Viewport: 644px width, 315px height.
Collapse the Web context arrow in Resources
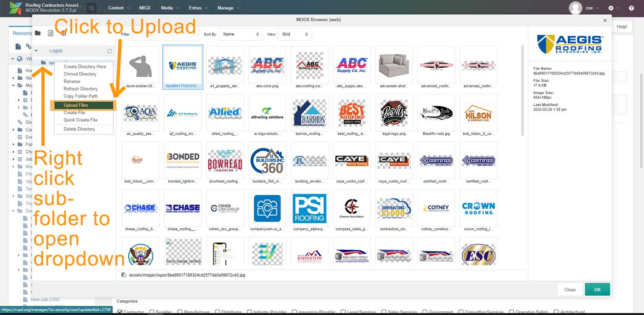click(13, 59)
